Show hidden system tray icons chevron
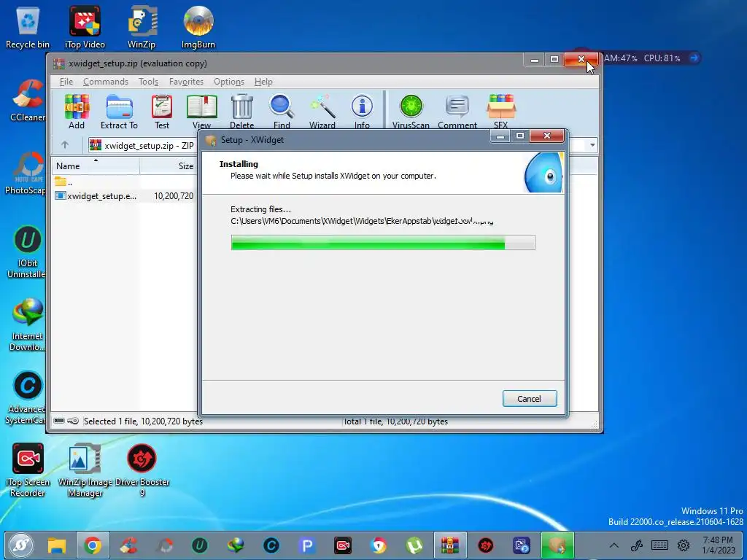The image size is (747, 560). [x=614, y=545]
